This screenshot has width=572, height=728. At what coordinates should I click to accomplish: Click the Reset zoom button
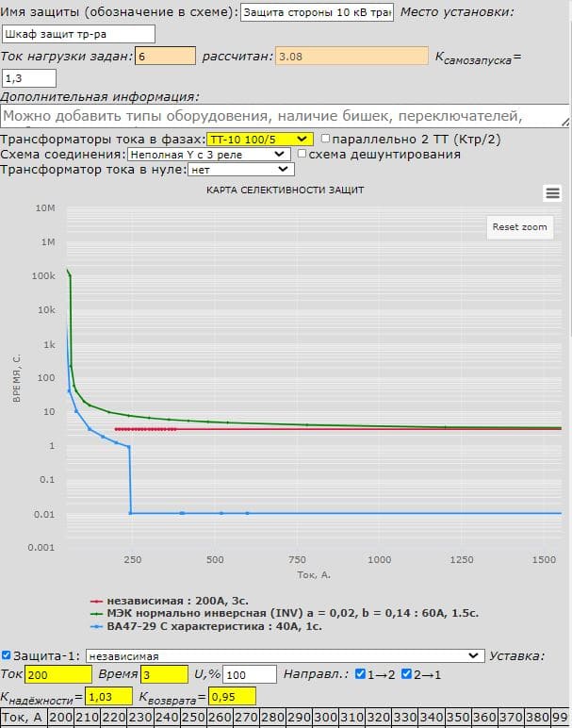pyautogui.click(x=519, y=227)
